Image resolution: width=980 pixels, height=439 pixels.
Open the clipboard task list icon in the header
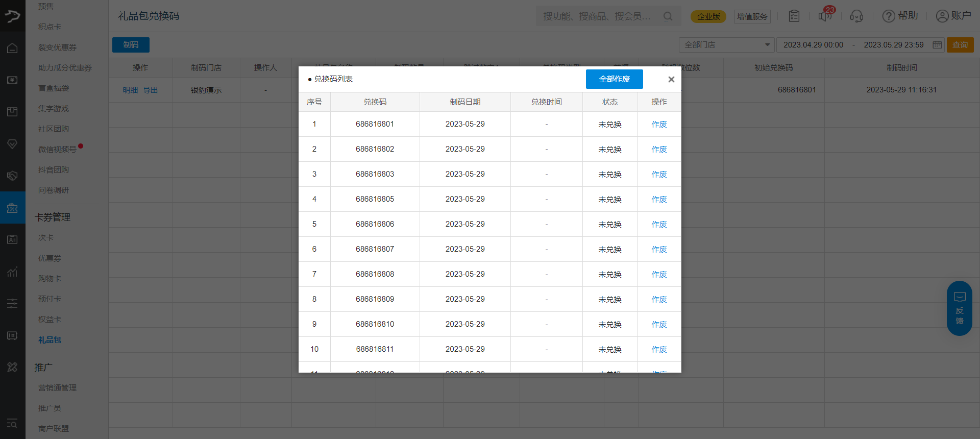coord(794,16)
